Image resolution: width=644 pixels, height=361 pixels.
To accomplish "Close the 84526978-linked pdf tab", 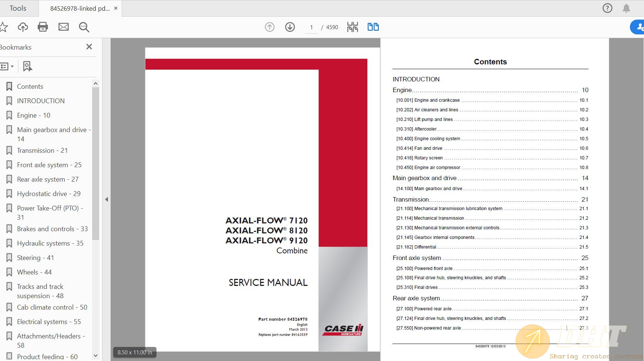I will pos(116,8).
